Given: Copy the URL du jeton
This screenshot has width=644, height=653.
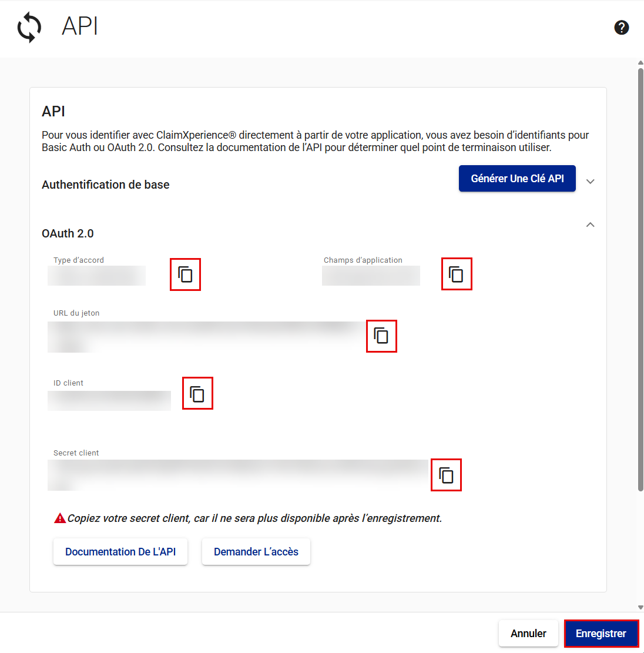Looking at the screenshot, I should pyautogui.click(x=381, y=336).
